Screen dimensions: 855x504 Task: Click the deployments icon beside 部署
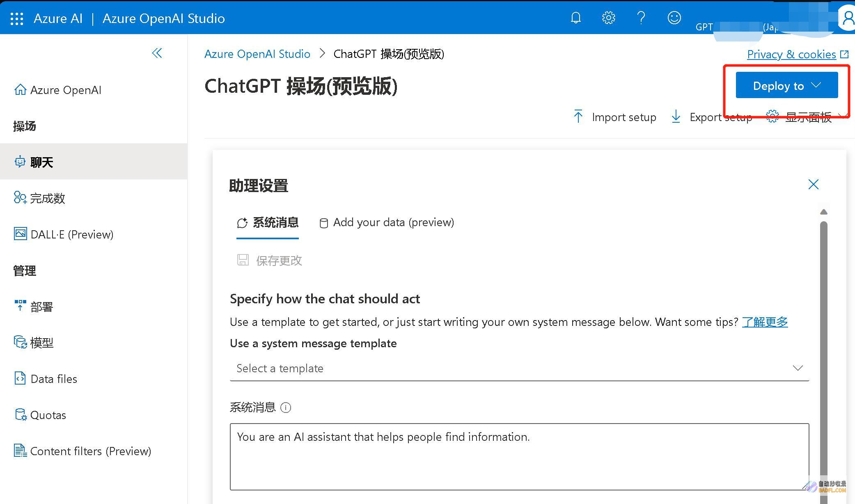(x=20, y=306)
